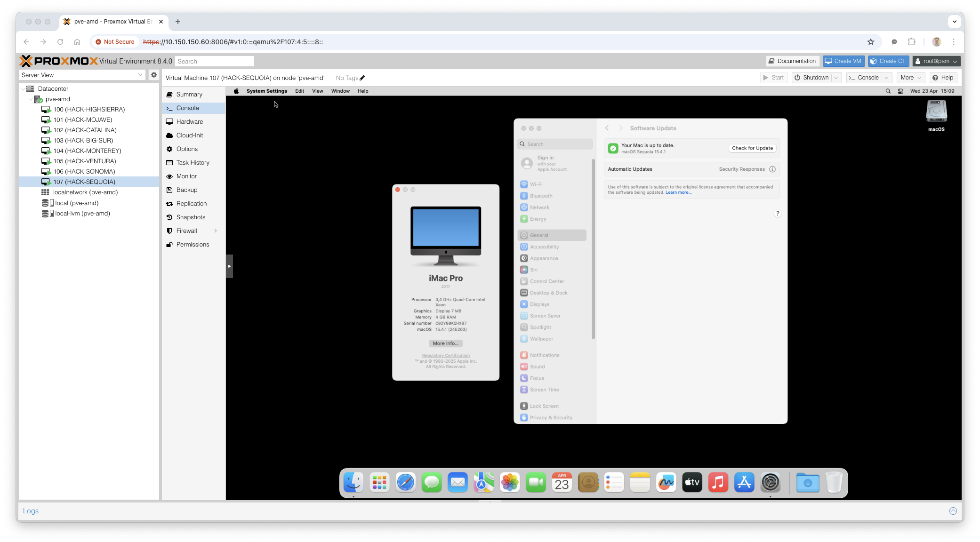Image resolution: width=980 pixels, height=542 pixels.
Task: Open the Freeform app in the Dock
Action: coord(666,482)
